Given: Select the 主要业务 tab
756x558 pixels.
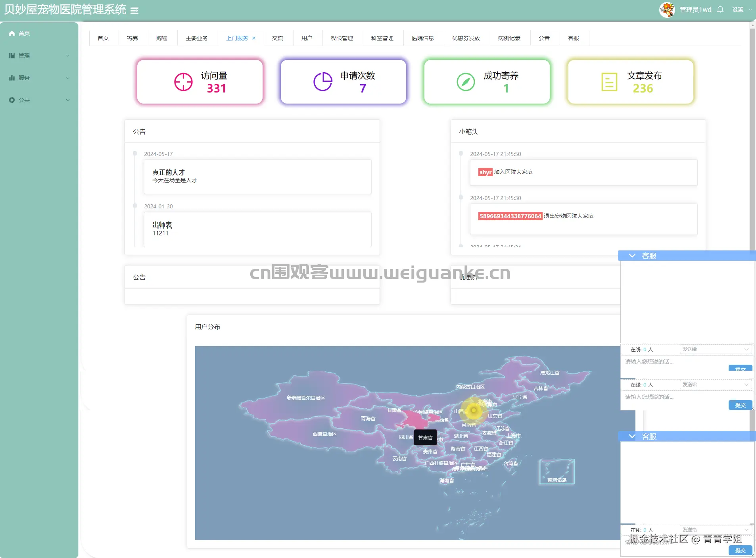Looking at the screenshot, I should click(197, 38).
